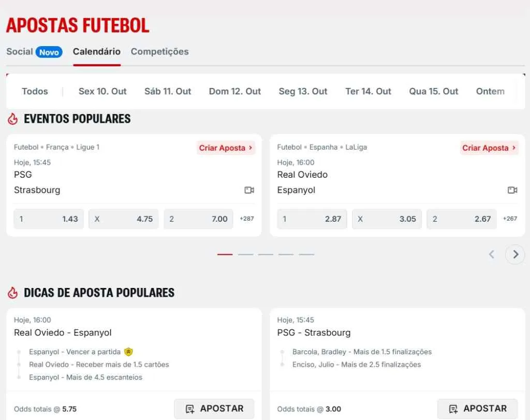Viewport: 530px width, 420px height.
Task: Select the second carousel pagination dot
Action: pos(246,254)
